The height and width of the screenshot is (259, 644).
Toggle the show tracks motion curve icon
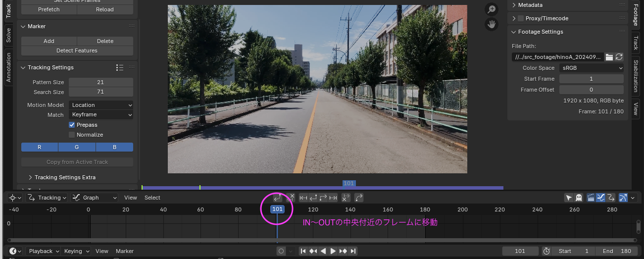[x=600, y=198]
